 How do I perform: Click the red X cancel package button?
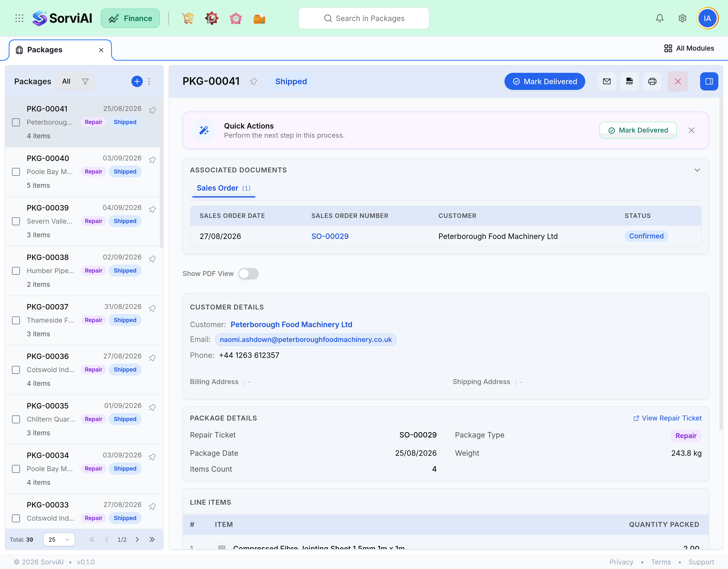click(x=678, y=81)
